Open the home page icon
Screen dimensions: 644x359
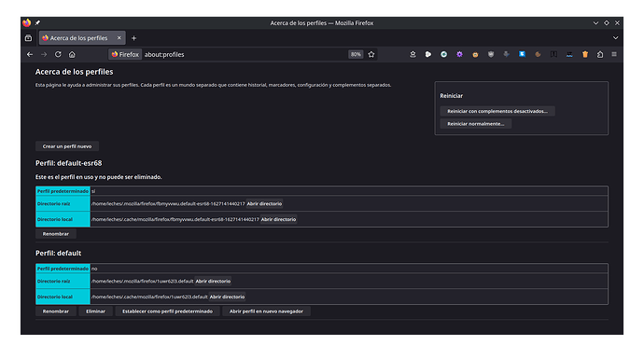coord(72,55)
